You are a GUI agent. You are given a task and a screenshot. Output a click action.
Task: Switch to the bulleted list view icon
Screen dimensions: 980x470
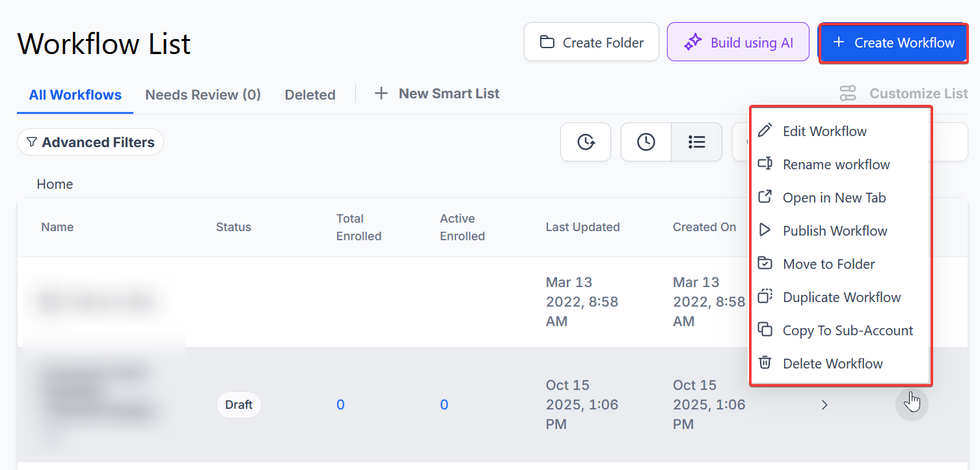click(x=696, y=142)
